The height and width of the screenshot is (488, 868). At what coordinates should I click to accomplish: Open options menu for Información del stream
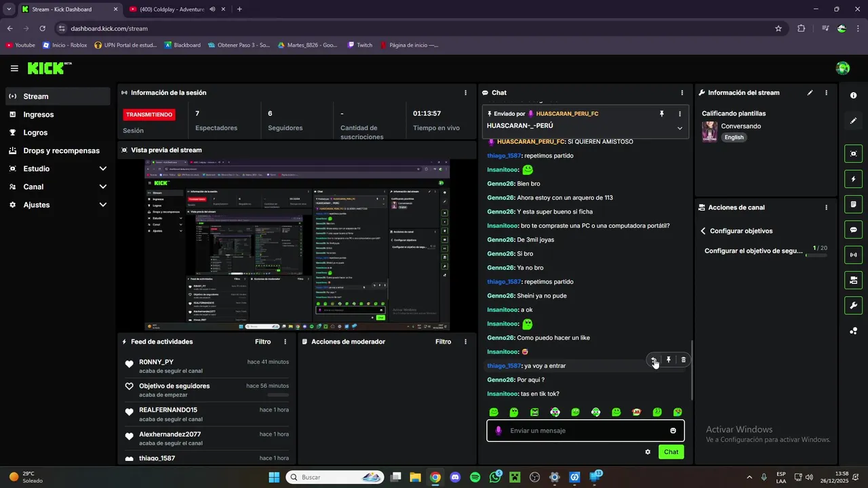click(826, 93)
